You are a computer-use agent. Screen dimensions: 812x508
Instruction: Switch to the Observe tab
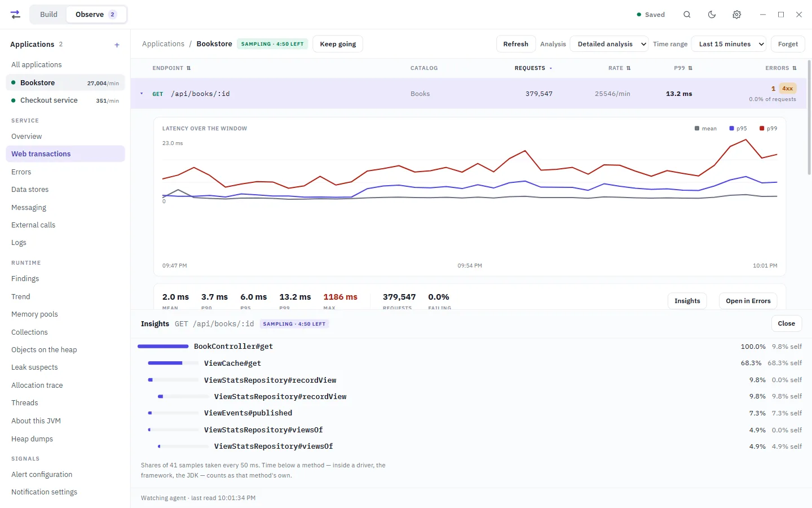click(x=96, y=15)
